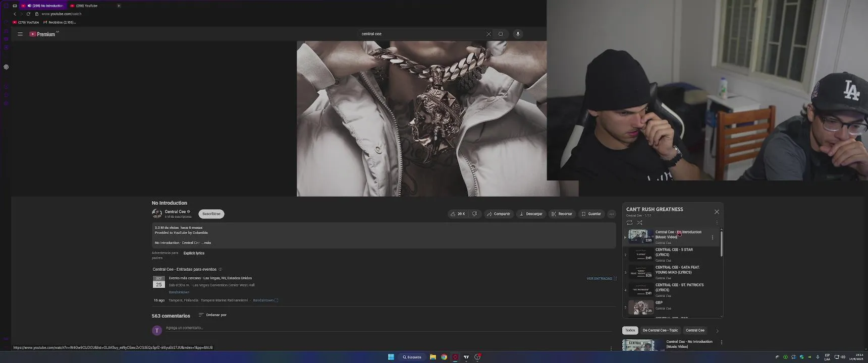Open the Ordenar por comments sort dropdown
Image resolution: width=868 pixels, height=363 pixels.
212,315
